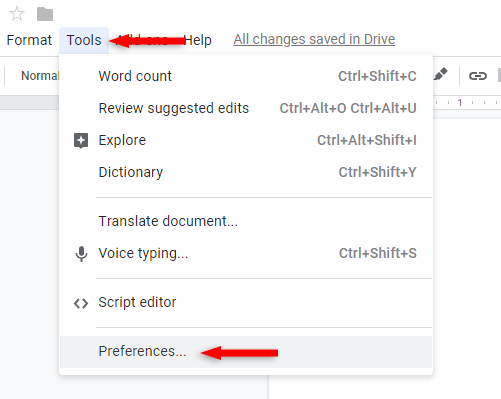This screenshot has width=501, height=399.
Task: Open Preferences... at menu bottom
Action: 246,352
